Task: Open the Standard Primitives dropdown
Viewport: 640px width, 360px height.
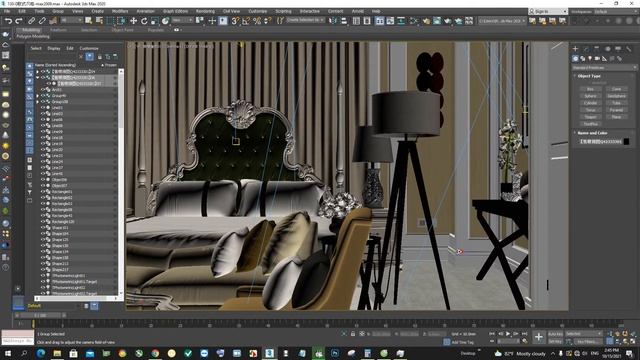Action: [604, 68]
